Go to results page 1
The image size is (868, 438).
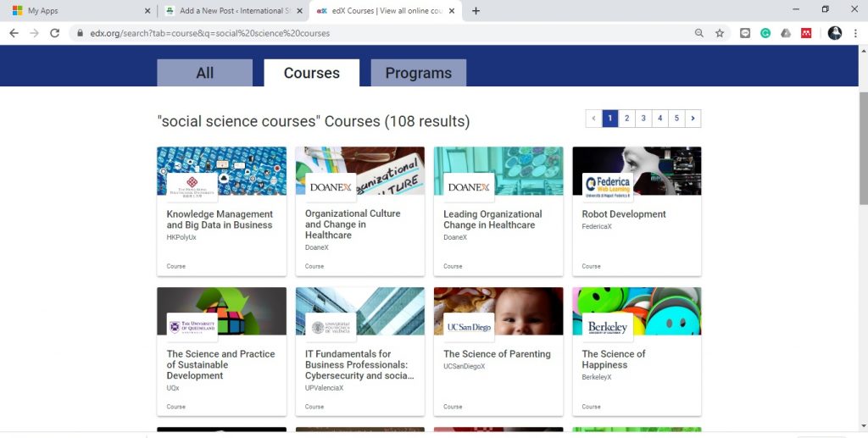point(610,119)
